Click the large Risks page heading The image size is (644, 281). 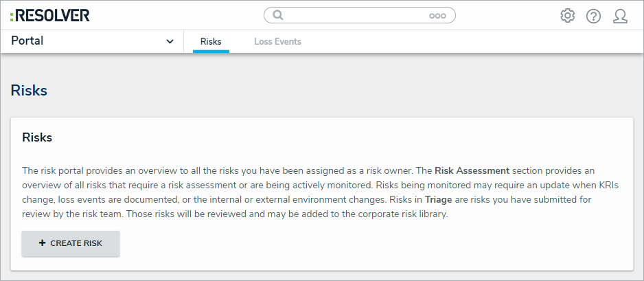pos(29,91)
